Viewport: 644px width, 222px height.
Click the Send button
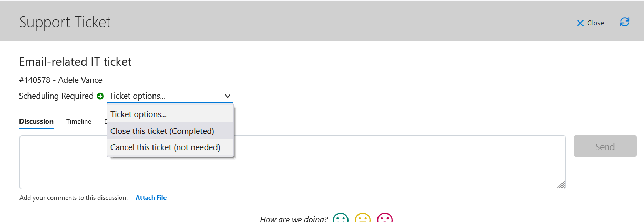[x=605, y=146]
